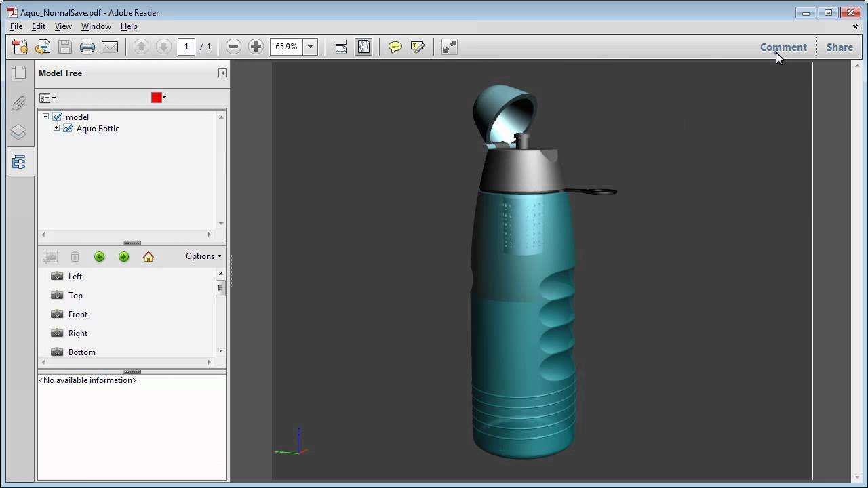The height and width of the screenshot is (488, 868).
Task: Click the zoom out minus button
Action: tap(233, 47)
